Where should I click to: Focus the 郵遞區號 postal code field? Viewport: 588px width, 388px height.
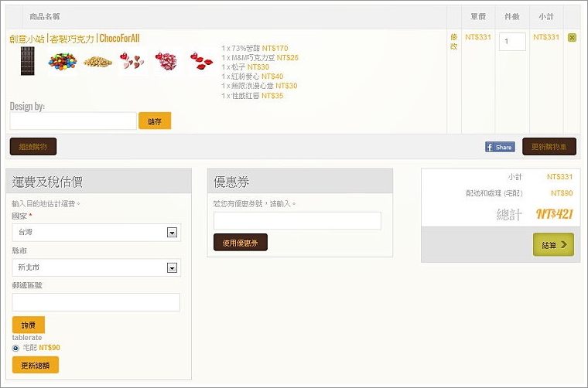click(x=96, y=302)
